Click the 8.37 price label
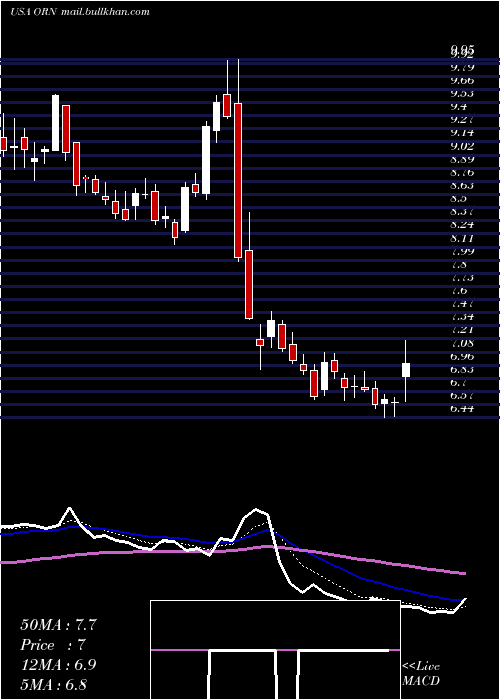Viewport: 500px width, 700px height. [x=462, y=212]
